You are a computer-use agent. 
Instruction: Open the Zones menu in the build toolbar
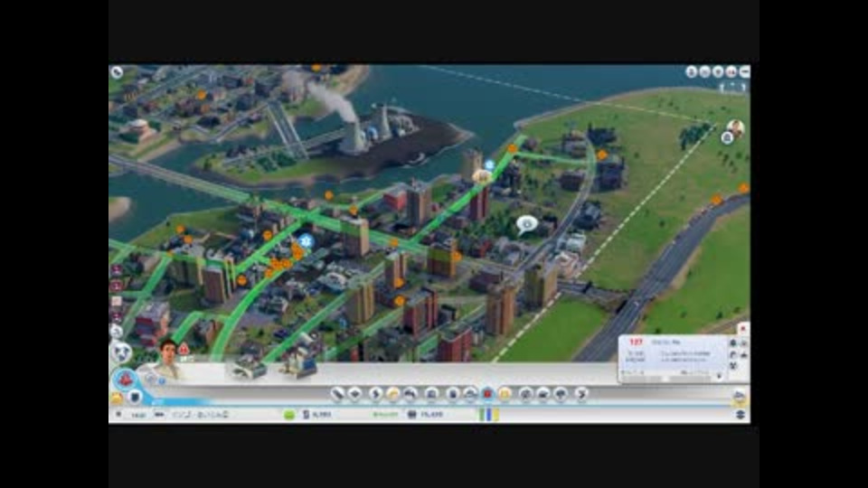point(354,394)
